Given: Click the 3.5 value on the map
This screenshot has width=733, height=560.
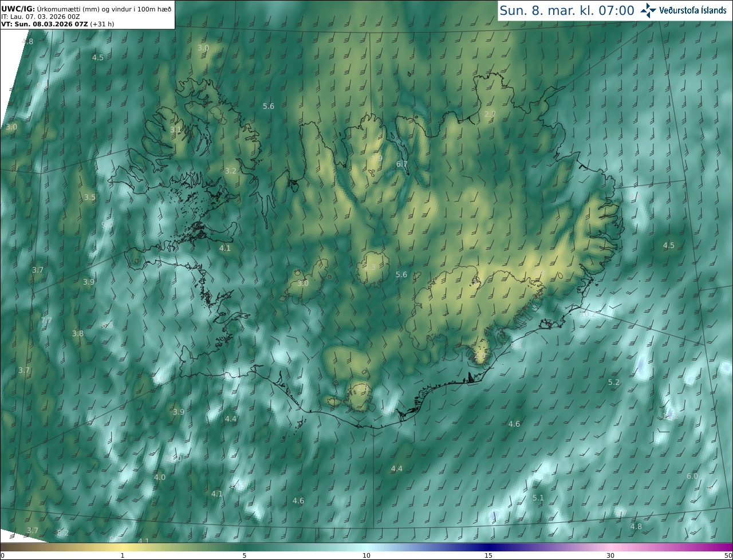Looking at the screenshot, I should (x=90, y=197).
